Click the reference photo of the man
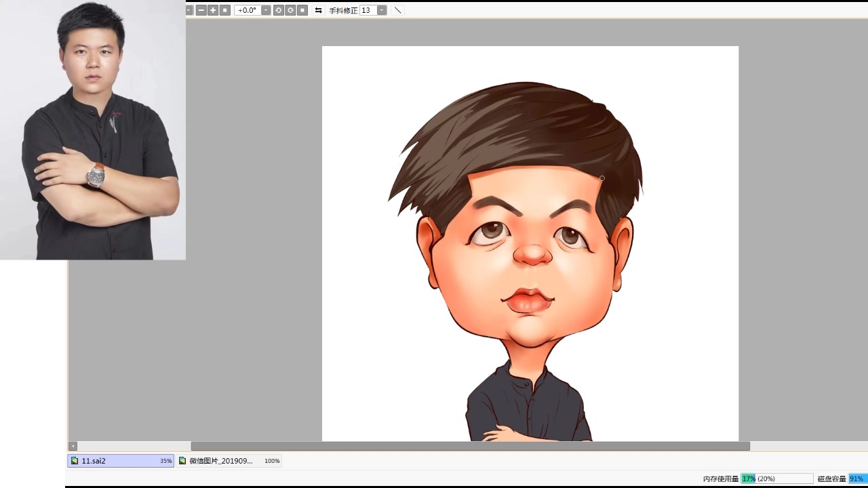The image size is (868, 488). point(93,129)
